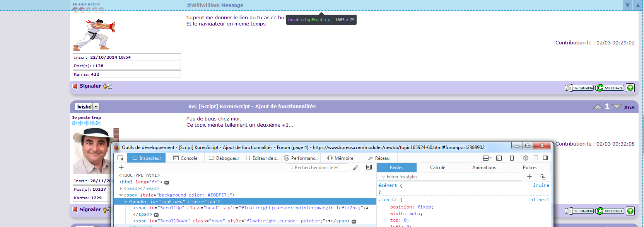Collapse the body element node
Image resolution: width=644 pixels, height=227 pixels.
121,195
